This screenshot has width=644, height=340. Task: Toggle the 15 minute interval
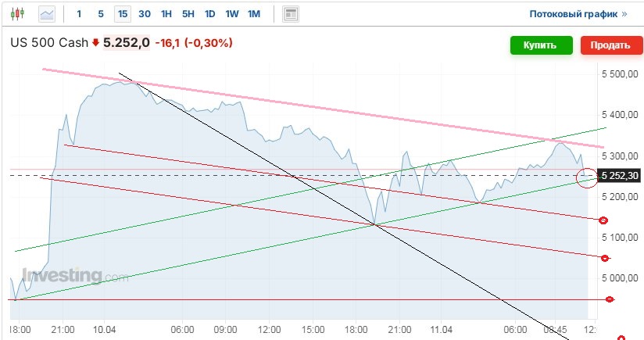tap(122, 14)
